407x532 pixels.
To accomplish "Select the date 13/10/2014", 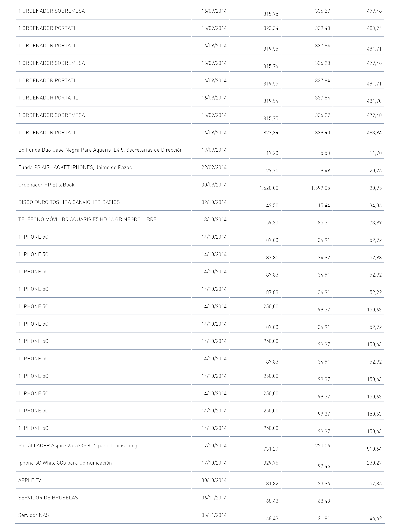I will coord(214,219).
